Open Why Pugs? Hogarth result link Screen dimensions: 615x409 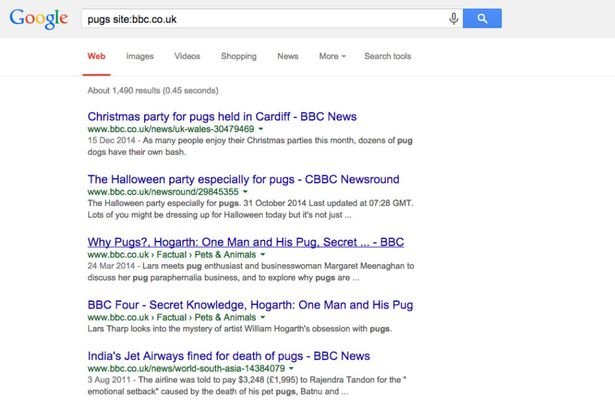245,242
